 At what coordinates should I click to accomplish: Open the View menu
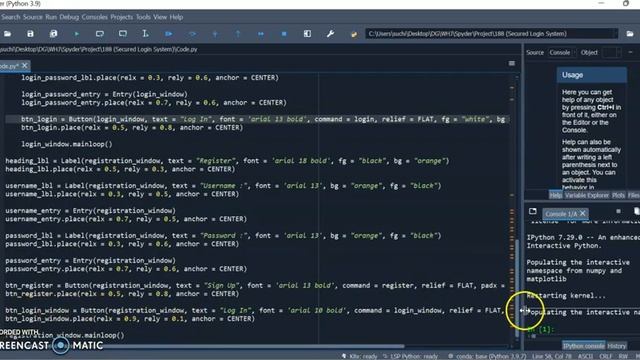(160, 17)
